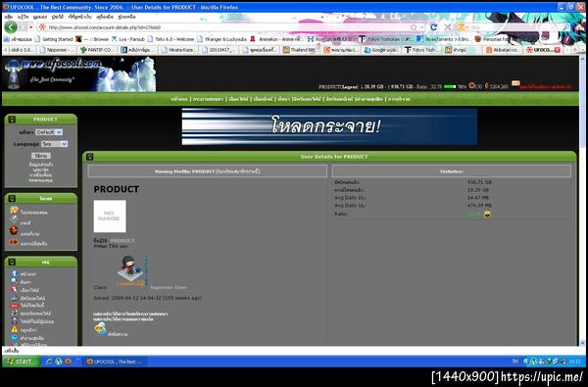Click the PRODUCT panel header icon
Viewport: 588px width, 387px height.
point(12,120)
